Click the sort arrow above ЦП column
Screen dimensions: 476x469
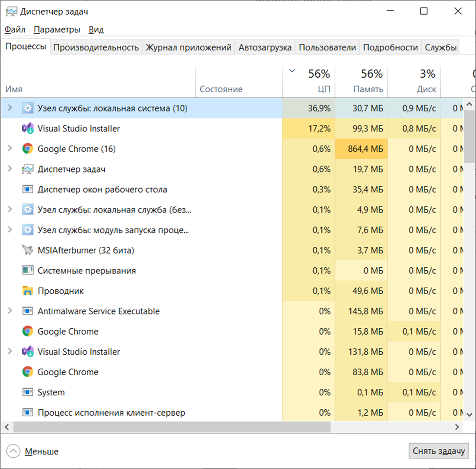tap(292, 71)
